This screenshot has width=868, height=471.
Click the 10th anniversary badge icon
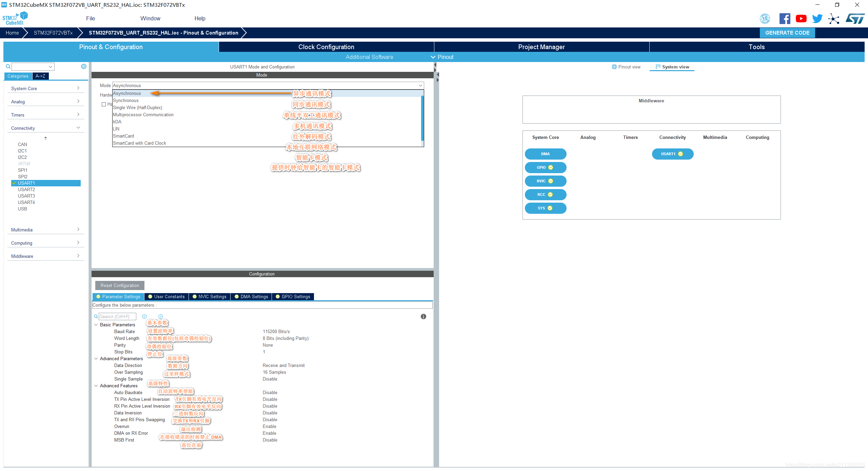click(765, 19)
